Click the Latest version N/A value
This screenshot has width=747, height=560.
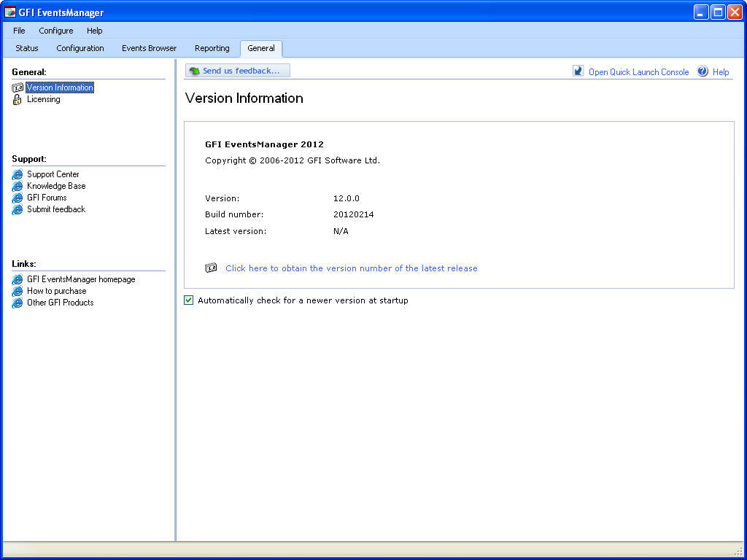341,231
